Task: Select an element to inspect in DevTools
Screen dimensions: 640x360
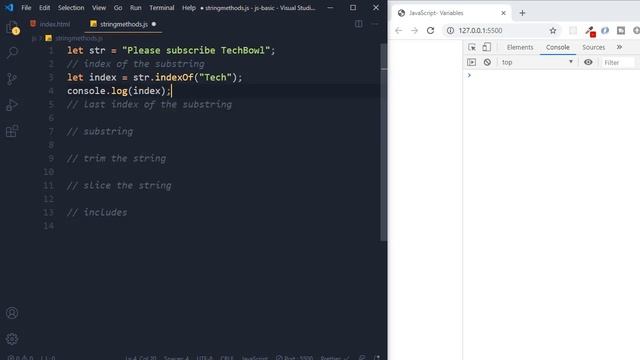Action: [472, 47]
